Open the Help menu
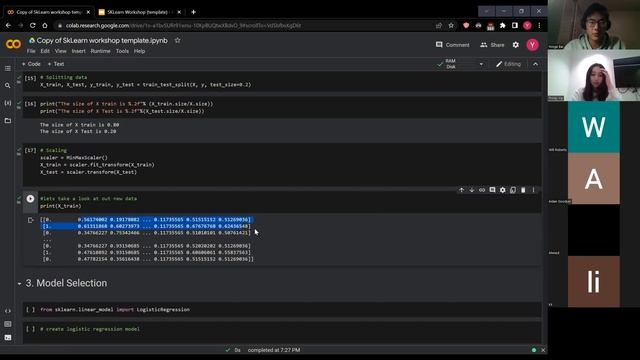Image resolution: width=640 pixels, height=360 pixels. coord(139,51)
